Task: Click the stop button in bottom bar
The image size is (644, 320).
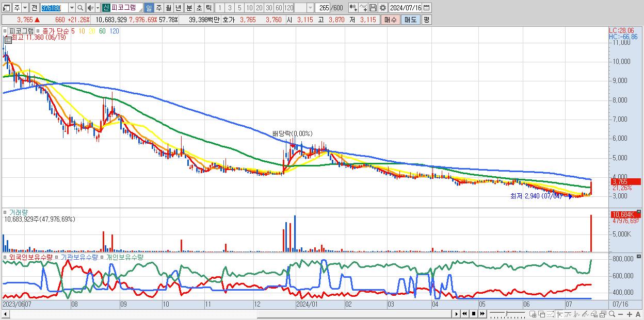Action: [x=474, y=314]
